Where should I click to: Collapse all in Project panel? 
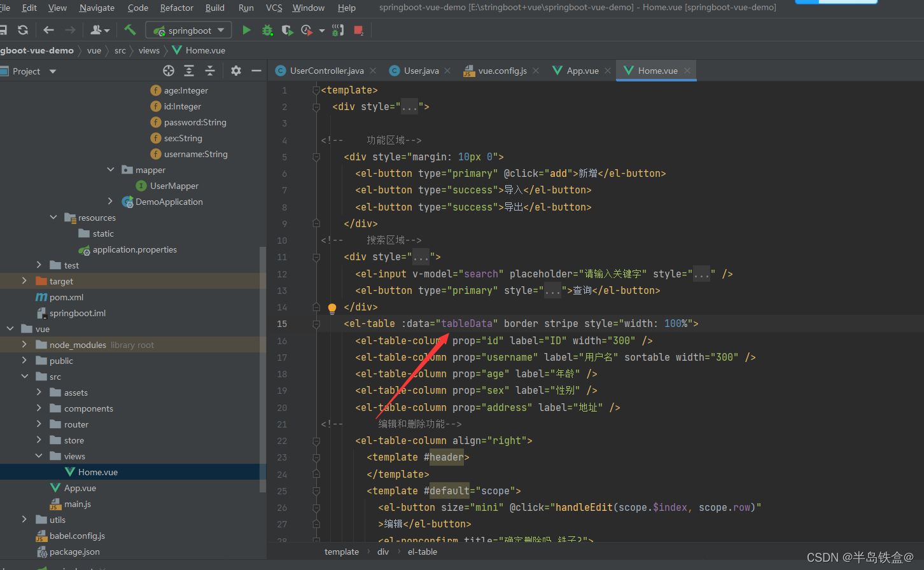210,71
